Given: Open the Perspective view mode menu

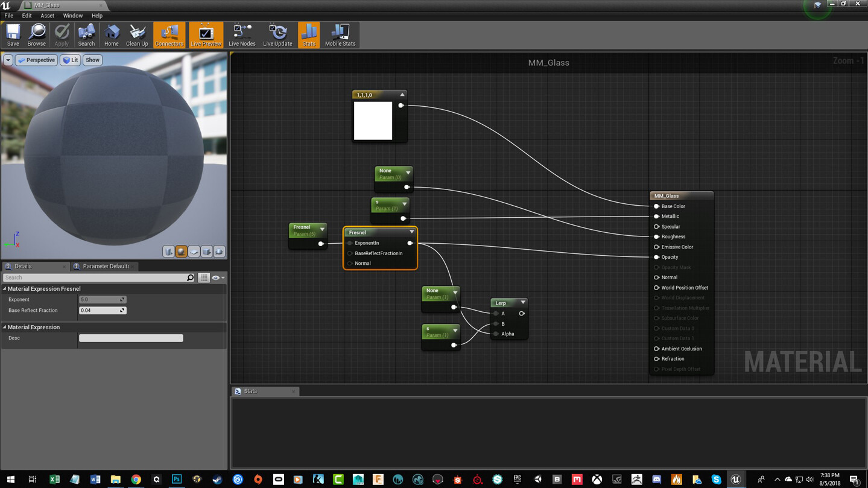Looking at the screenshot, I should 36,60.
